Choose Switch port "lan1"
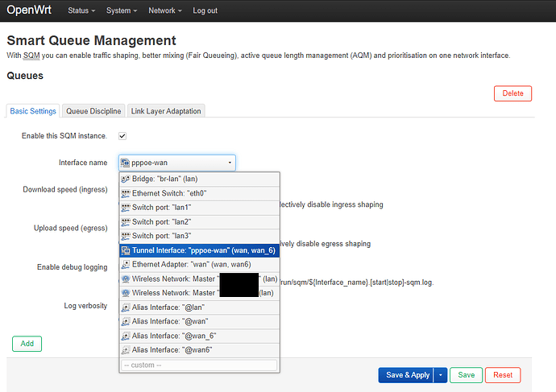Image resolution: width=556 pixels, height=392 pixels. pyautogui.click(x=200, y=208)
